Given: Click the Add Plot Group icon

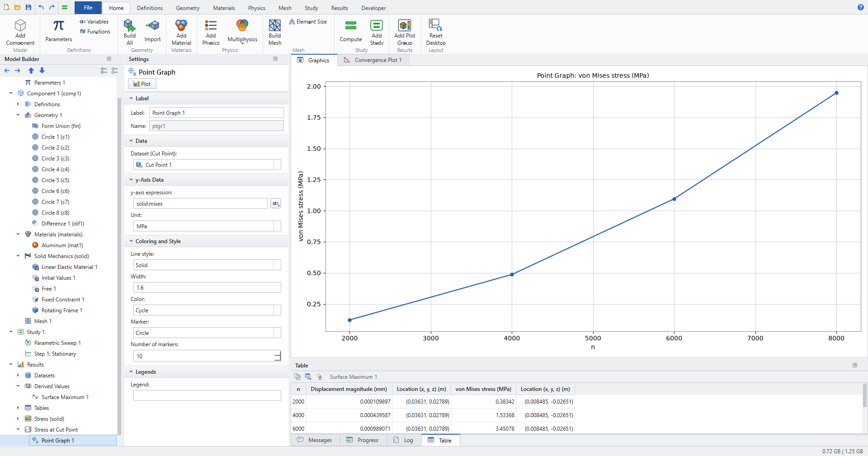Looking at the screenshot, I should tap(405, 25).
